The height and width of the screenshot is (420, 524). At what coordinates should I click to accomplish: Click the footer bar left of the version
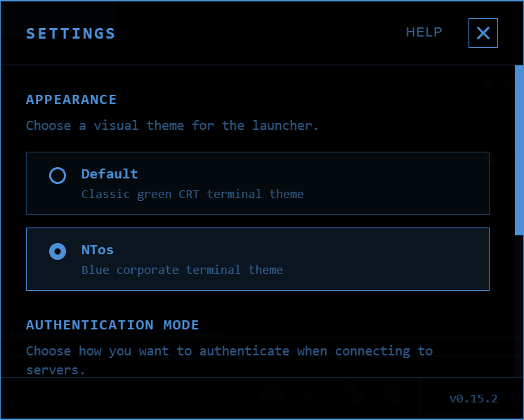pos(140,398)
